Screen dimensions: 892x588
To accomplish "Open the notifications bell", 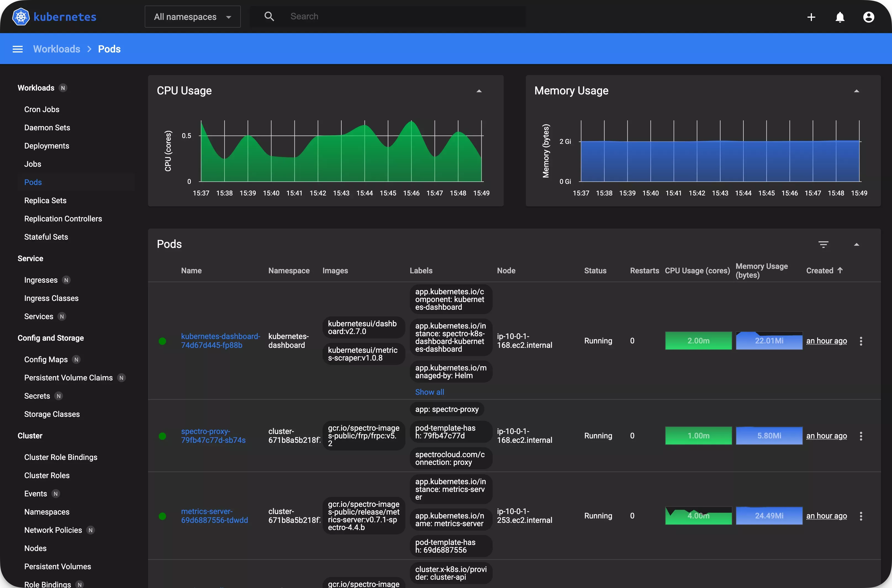I will [x=840, y=17].
